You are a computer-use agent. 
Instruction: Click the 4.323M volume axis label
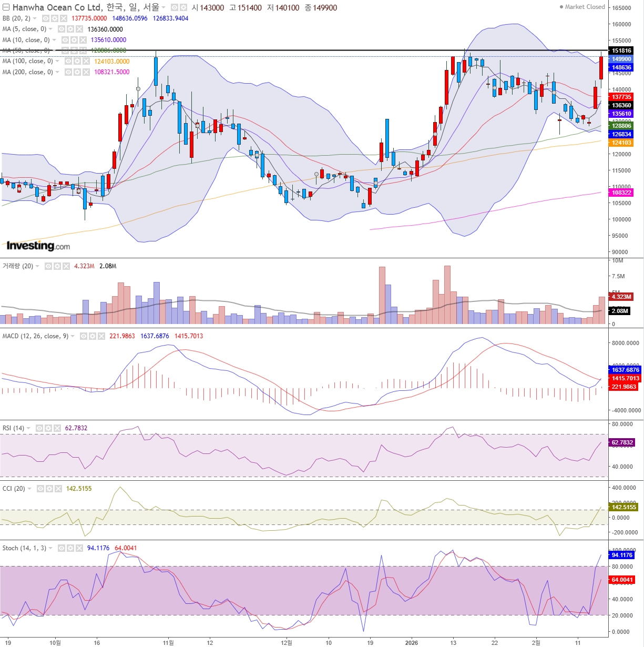[x=620, y=297]
